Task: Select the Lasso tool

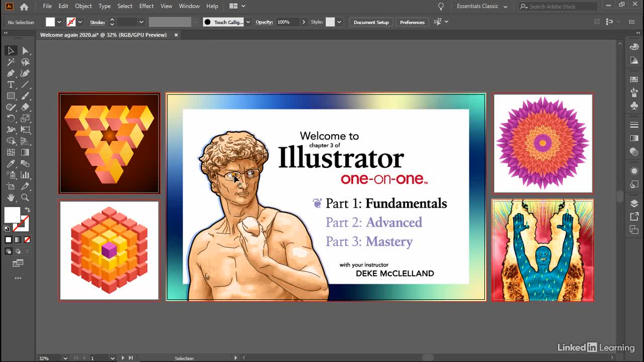Action: [25, 62]
